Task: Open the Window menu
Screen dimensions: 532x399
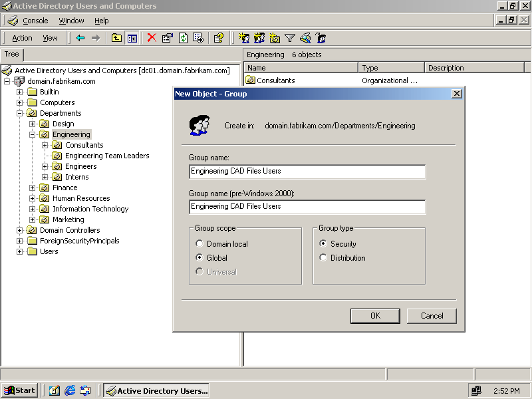Action: [x=72, y=21]
